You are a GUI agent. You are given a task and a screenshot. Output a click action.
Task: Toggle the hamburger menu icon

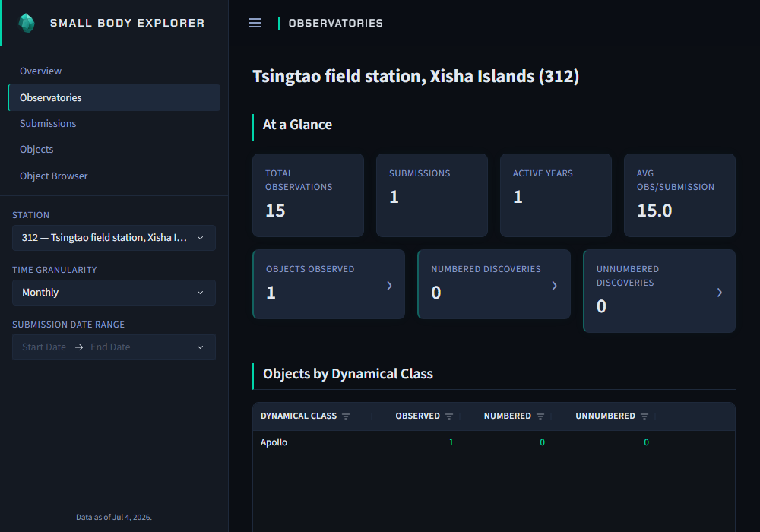pyautogui.click(x=255, y=23)
